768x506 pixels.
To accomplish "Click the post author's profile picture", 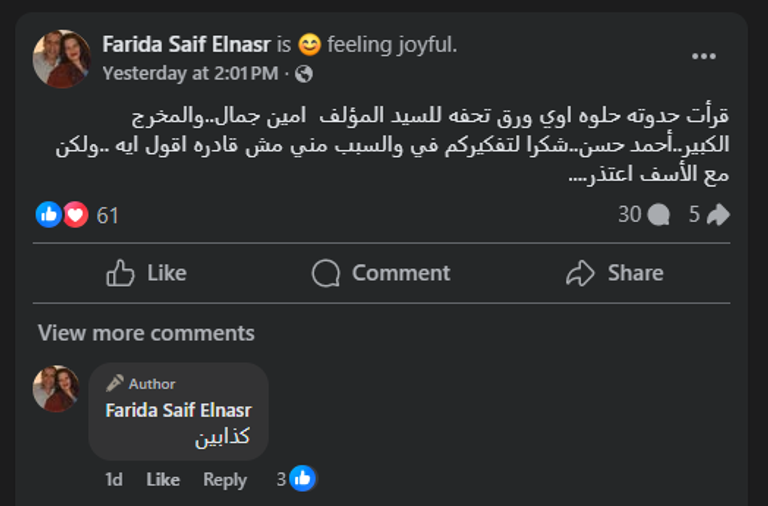I will point(61,58).
